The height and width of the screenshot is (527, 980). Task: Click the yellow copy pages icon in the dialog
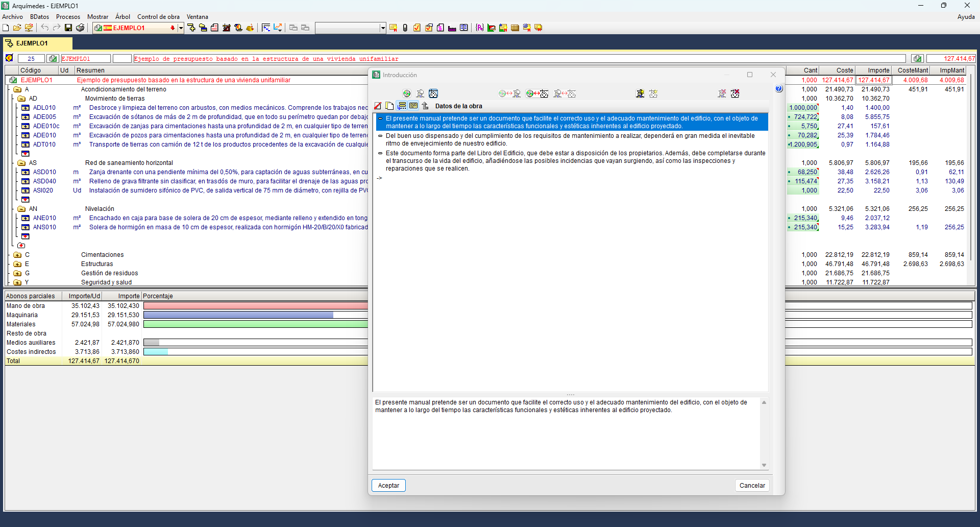(389, 106)
